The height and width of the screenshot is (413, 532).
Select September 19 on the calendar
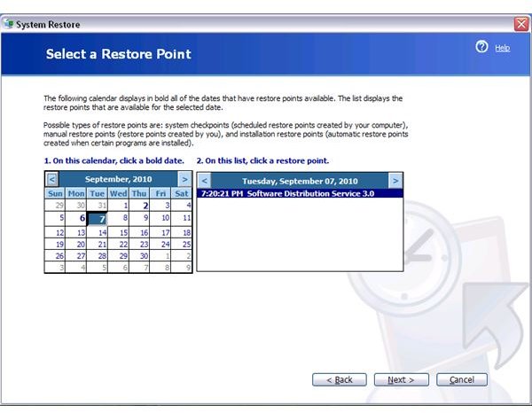55,244
